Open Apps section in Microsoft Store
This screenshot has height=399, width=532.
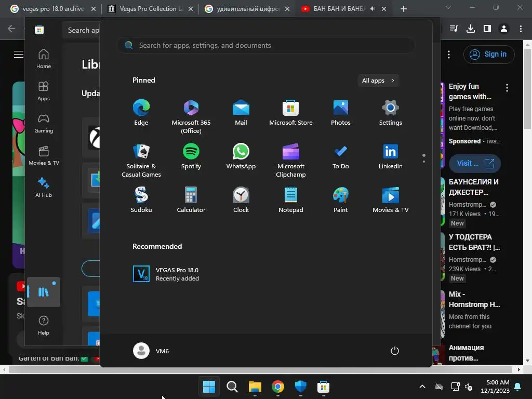[44, 91]
